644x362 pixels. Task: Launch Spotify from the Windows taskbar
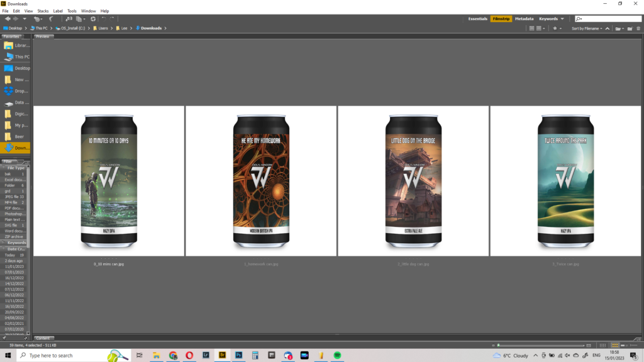(x=337, y=355)
